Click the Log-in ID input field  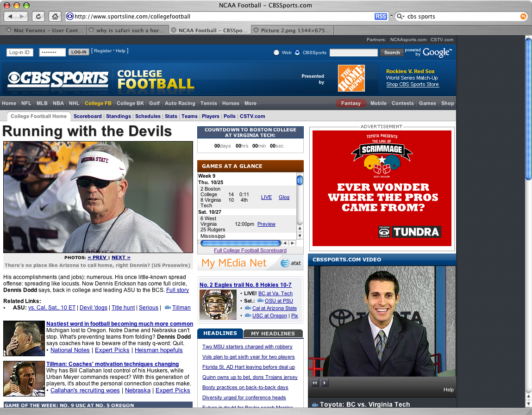point(20,52)
